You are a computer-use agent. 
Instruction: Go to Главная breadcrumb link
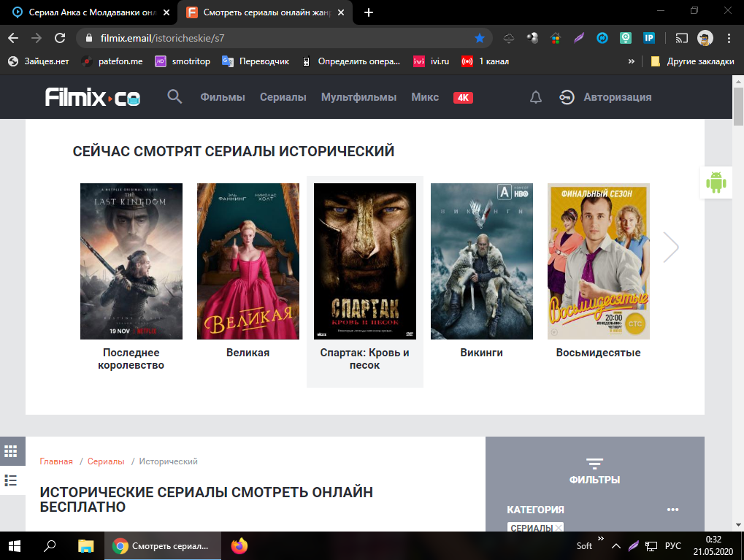click(56, 461)
